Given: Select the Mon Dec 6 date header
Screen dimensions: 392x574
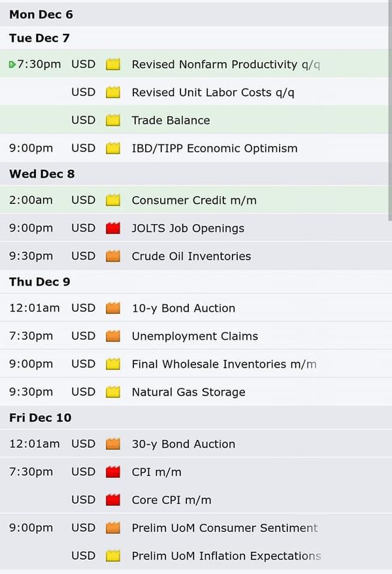Looking at the screenshot, I should click(195, 14).
